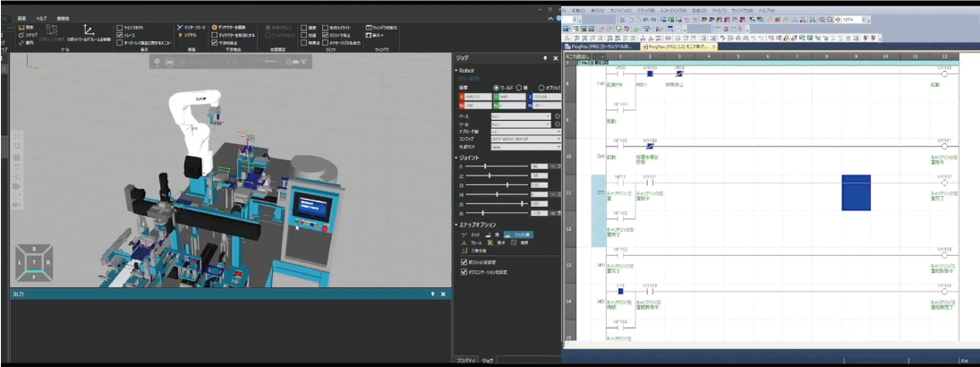Enable the position setting checkbox in snap options
The width and height of the screenshot is (980, 367).
coord(464,262)
